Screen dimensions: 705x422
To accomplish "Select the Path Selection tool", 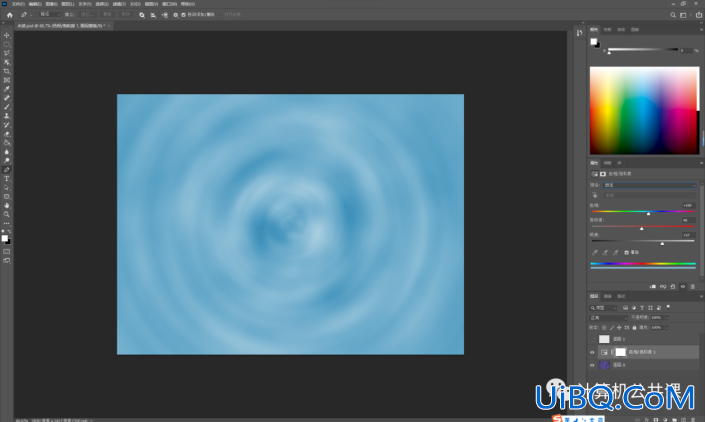I will (7, 187).
